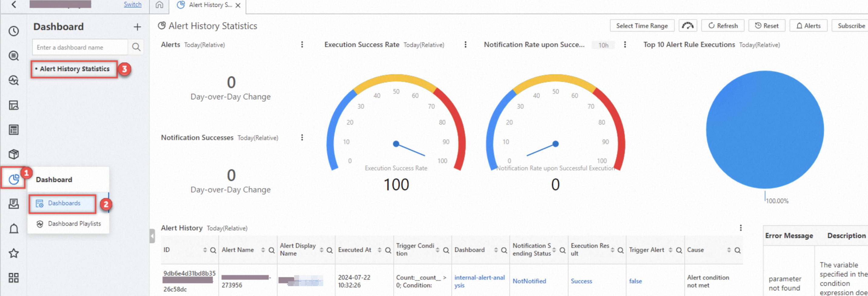Open the Select Time Range button
This screenshot has width=868, height=296.
(642, 25)
